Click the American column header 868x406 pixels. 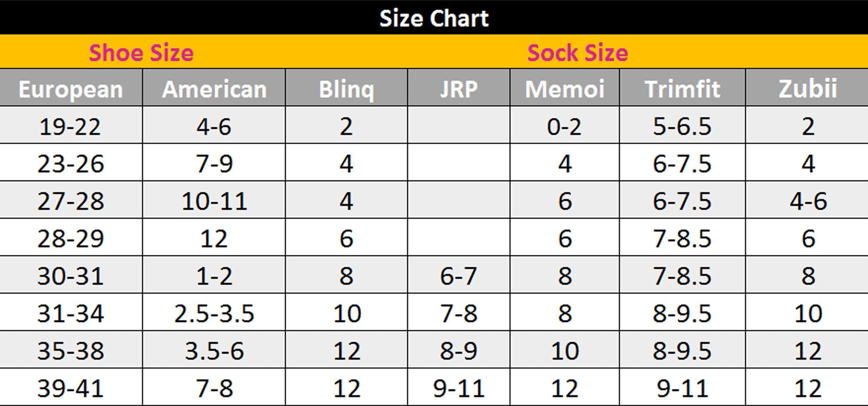click(214, 89)
